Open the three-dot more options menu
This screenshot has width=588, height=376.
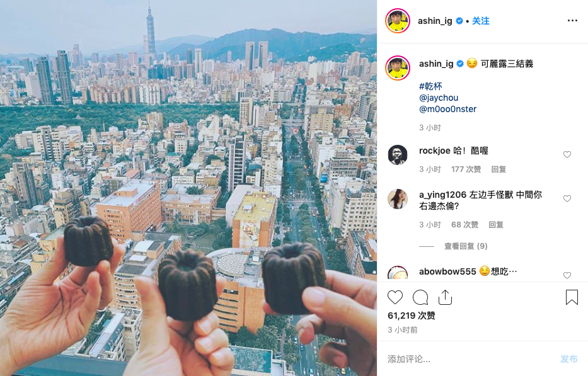[x=572, y=21]
